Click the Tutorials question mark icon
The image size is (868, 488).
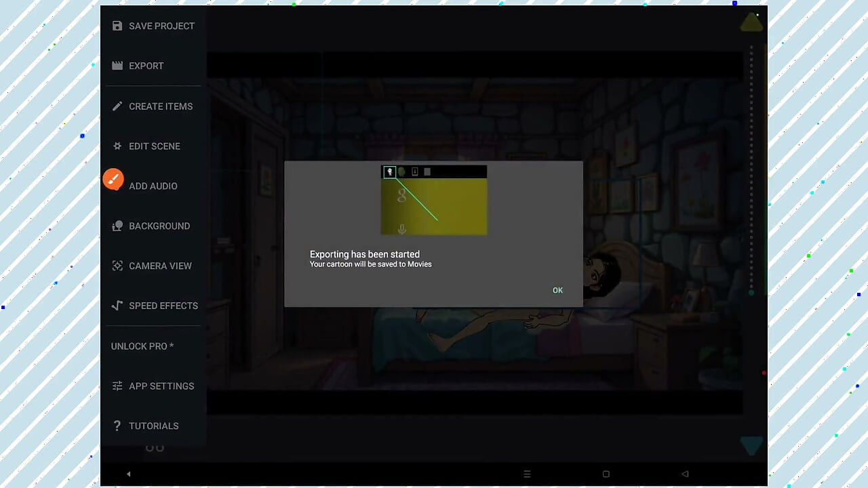(117, 426)
